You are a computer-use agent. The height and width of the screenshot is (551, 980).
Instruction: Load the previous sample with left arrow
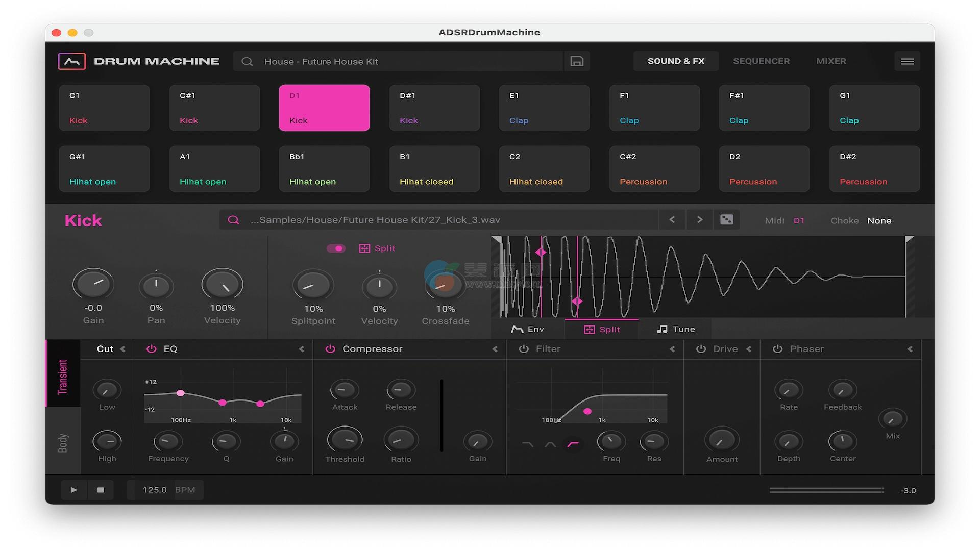coord(672,220)
